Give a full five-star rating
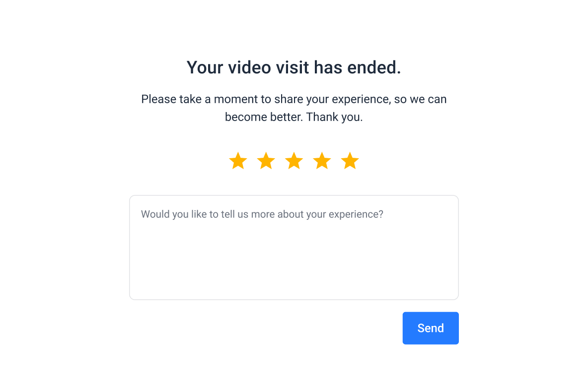This screenshot has width=588, height=379. coord(350,161)
